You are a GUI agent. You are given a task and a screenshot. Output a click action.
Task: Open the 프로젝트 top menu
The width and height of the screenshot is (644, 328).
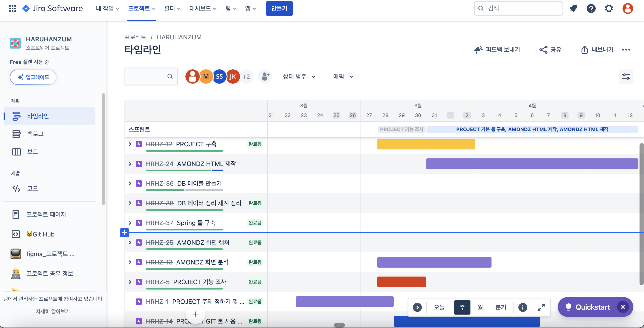click(142, 8)
